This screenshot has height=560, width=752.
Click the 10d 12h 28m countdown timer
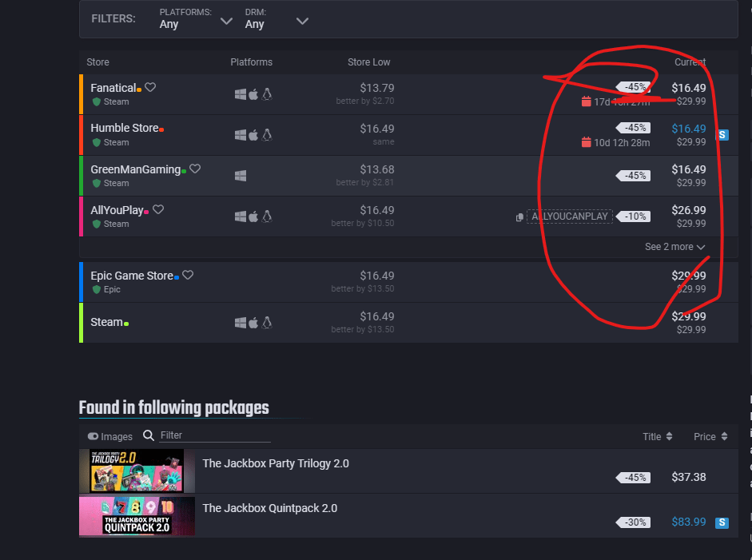coord(622,142)
